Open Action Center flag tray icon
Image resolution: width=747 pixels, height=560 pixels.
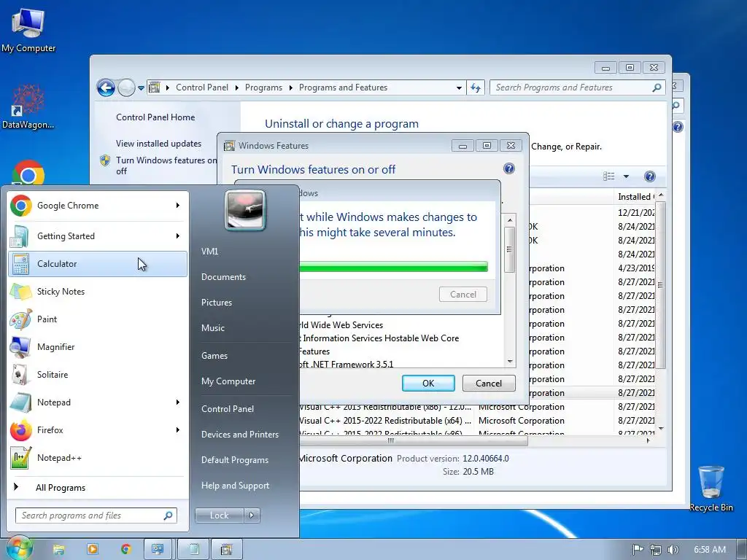point(638,550)
